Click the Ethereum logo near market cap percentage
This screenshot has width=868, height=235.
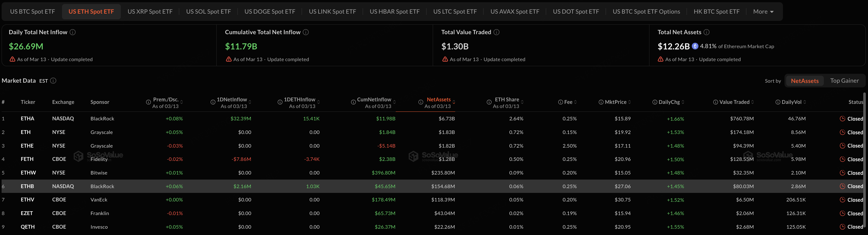[x=695, y=46]
